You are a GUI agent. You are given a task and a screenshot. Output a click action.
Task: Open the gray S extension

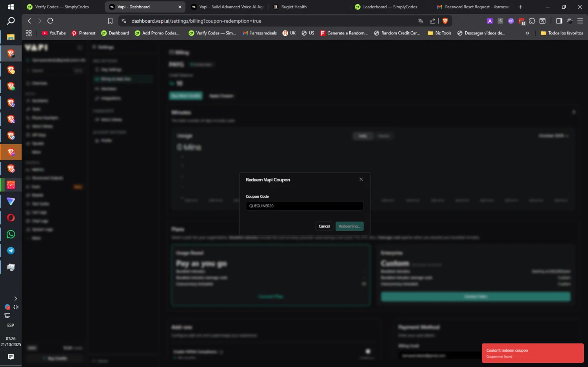coord(501,21)
